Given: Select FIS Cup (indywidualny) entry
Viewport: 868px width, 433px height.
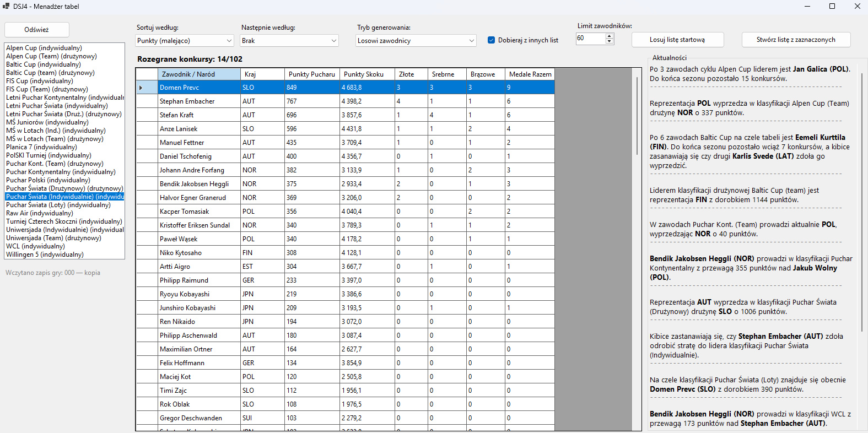Looking at the screenshot, I should pyautogui.click(x=64, y=81).
